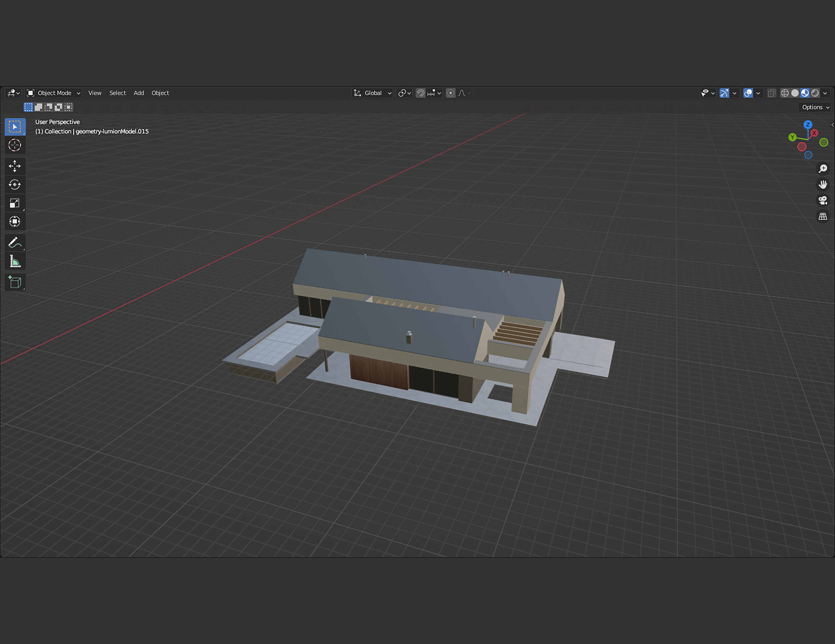
Task: Select the Scale tool
Action: tap(15, 203)
